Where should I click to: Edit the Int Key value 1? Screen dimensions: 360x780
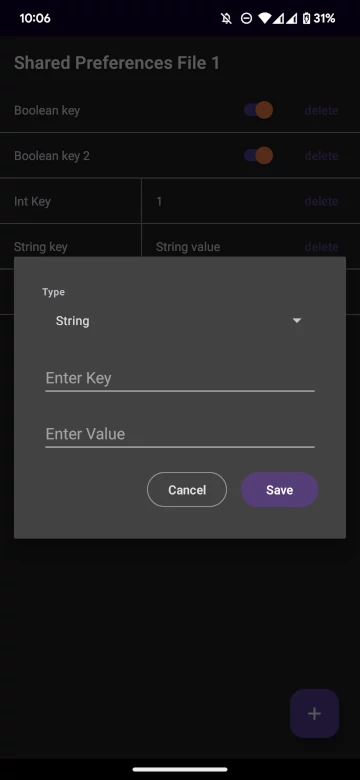click(x=159, y=201)
